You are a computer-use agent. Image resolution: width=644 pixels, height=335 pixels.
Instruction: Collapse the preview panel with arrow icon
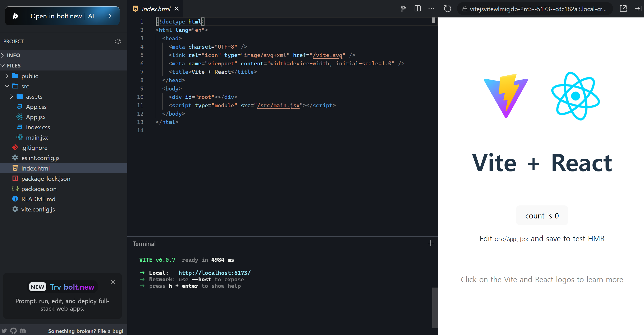(638, 9)
